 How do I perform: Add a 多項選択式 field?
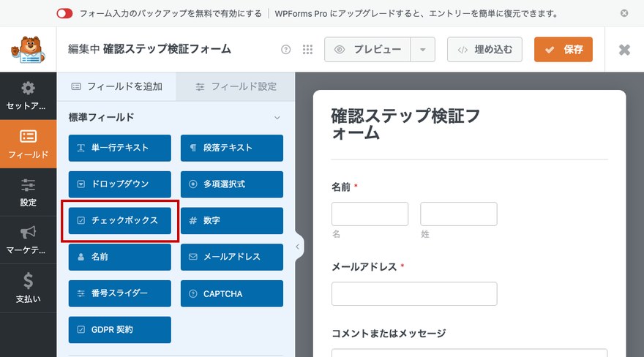pos(232,184)
